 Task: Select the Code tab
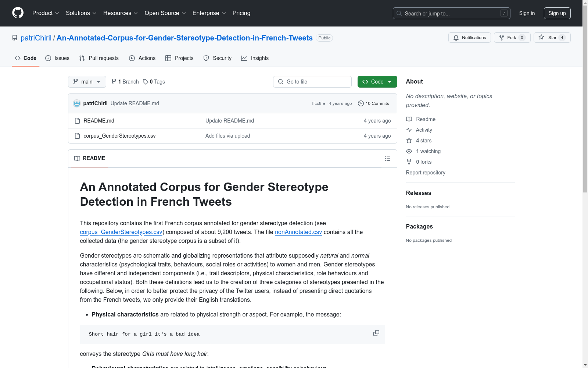(x=26, y=58)
